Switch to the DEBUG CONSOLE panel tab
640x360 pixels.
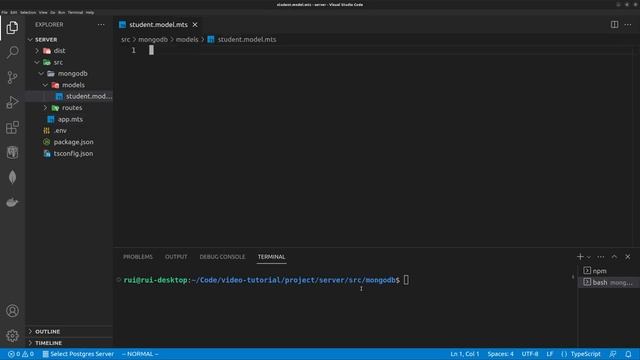point(222,257)
